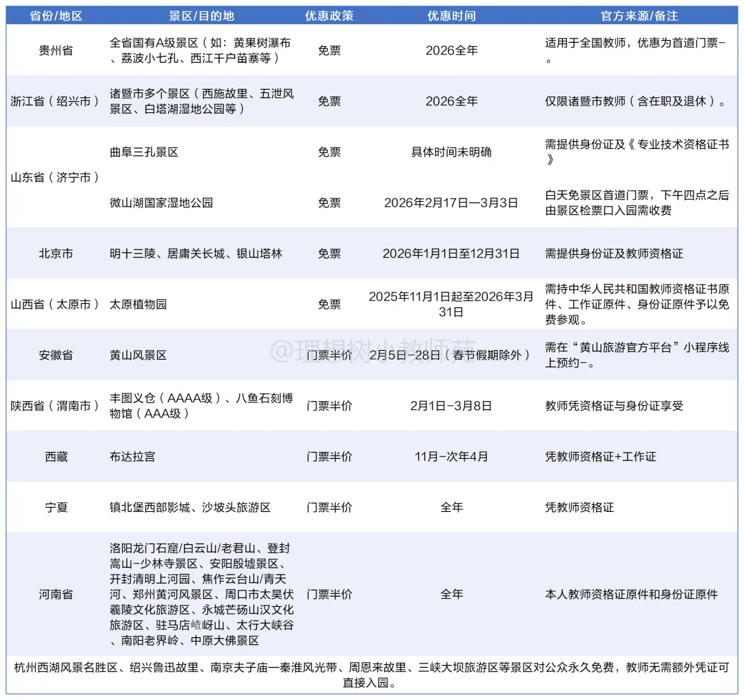
Task: Click 镇北堡西部影城、沙坡头旅游区 cell
Action: coord(190,507)
